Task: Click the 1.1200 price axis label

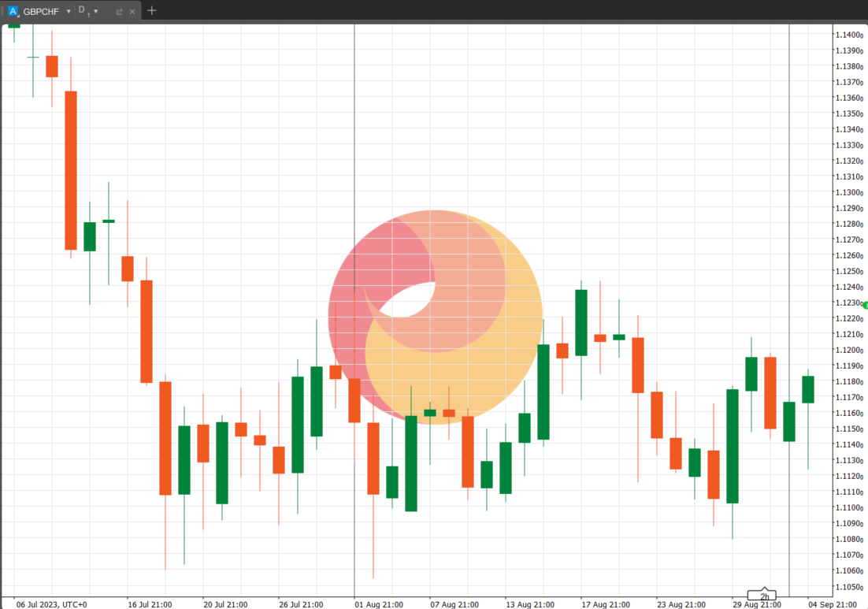Action: [849, 351]
